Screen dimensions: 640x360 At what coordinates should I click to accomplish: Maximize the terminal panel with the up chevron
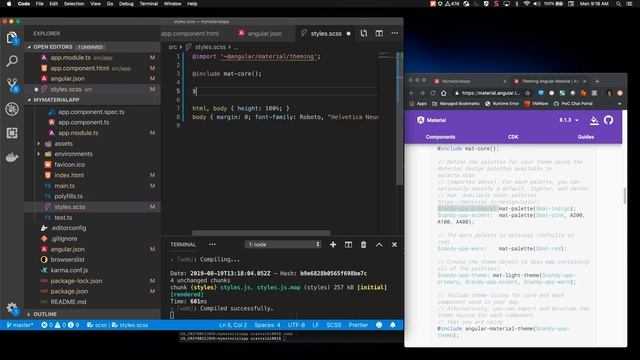click(379, 244)
